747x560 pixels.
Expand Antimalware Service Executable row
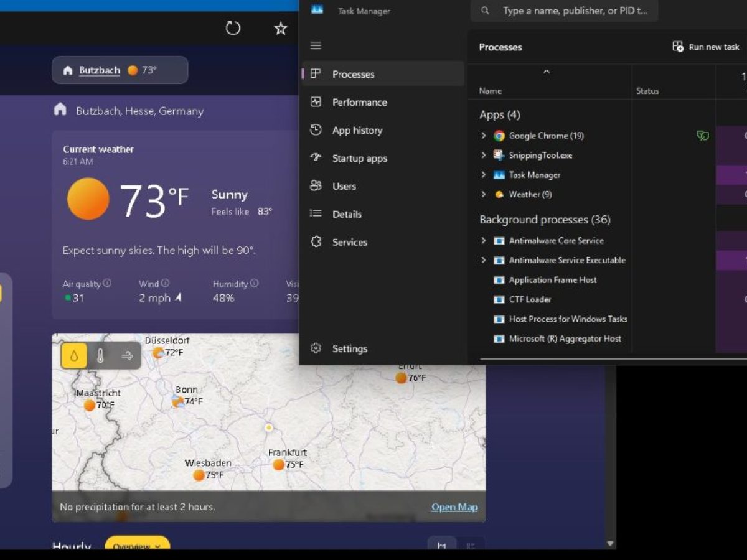[x=483, y=260]
